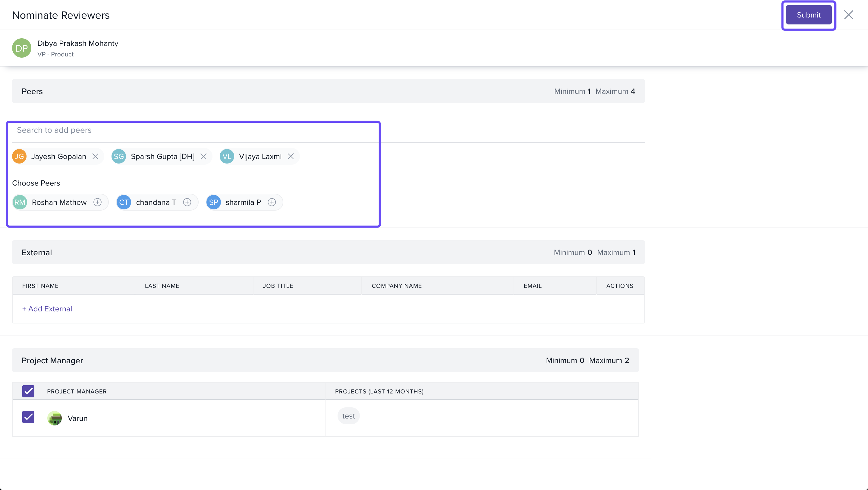Click the FIRST NAME column header
This screenshot has width=868, height=490.
coord(40,286)
